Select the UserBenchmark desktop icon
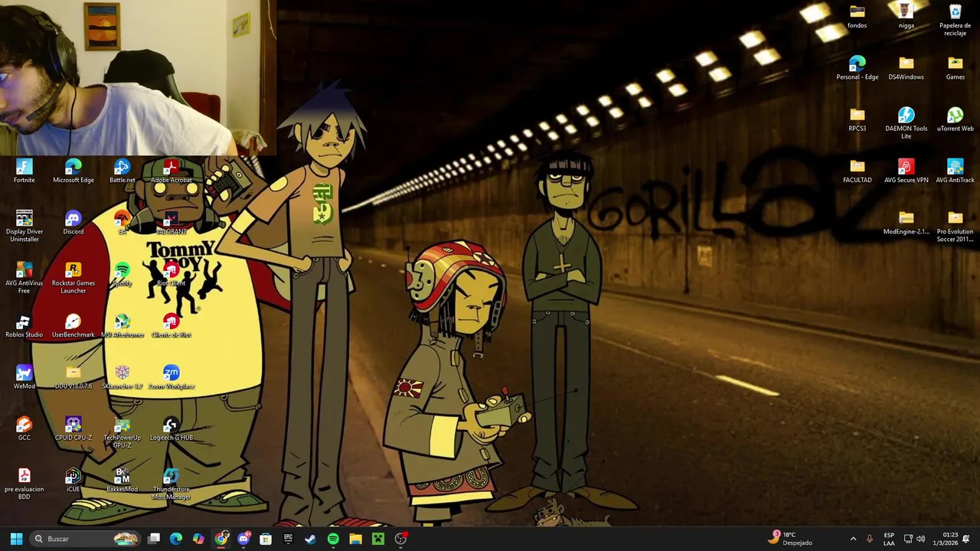 73,325
